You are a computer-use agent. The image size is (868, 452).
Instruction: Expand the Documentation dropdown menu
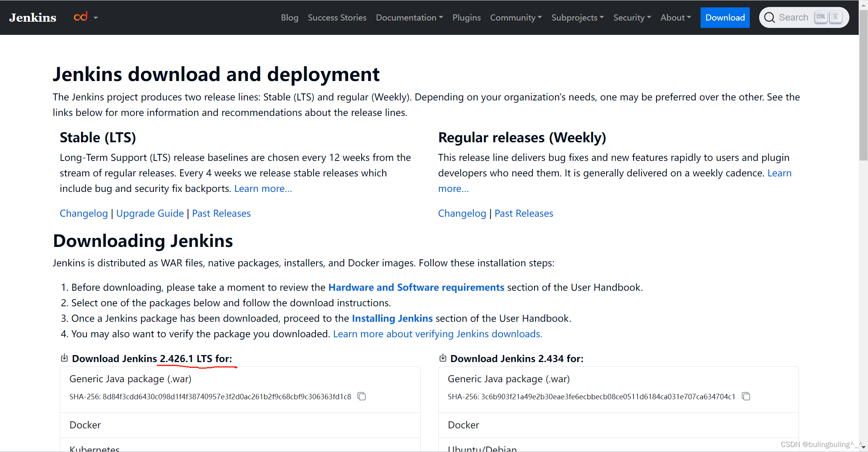click(x=409, y=17)
